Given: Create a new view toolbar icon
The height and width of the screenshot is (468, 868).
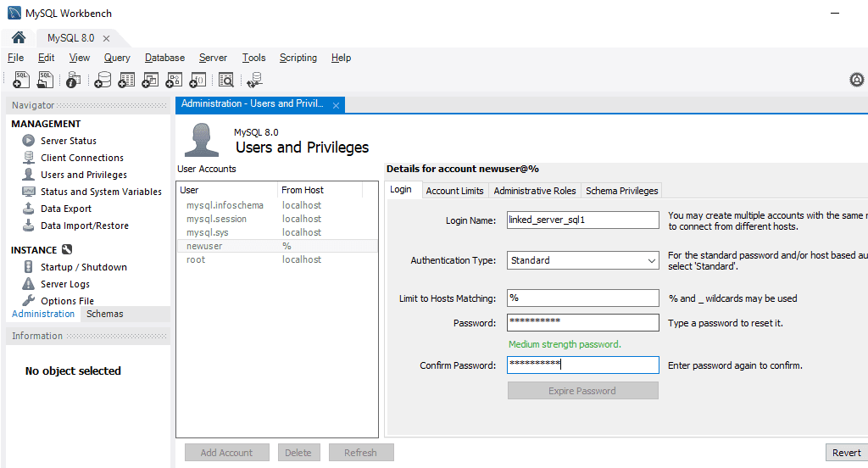Looking at the screenshot, I should click(150, 80).
